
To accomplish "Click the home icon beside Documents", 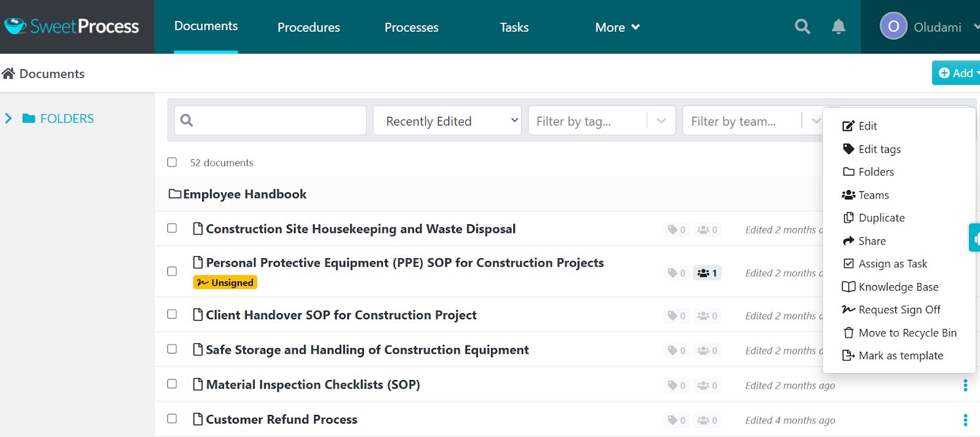I will pos(9,74).
